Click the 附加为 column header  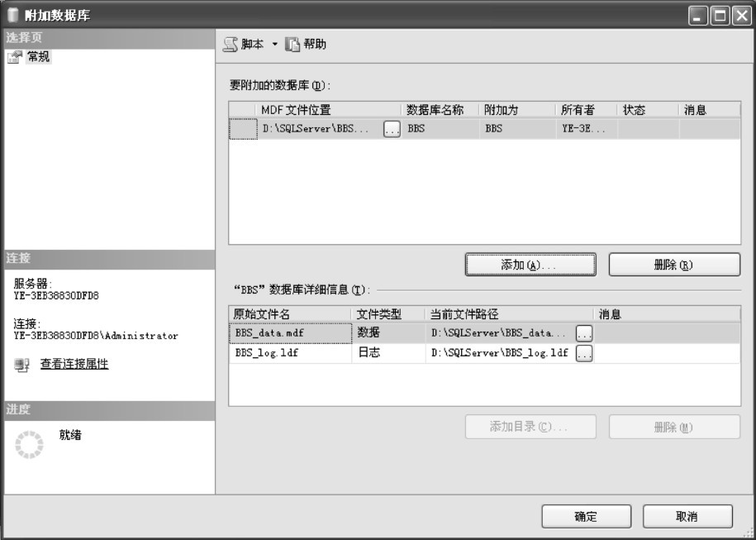[x=517, y=110]
